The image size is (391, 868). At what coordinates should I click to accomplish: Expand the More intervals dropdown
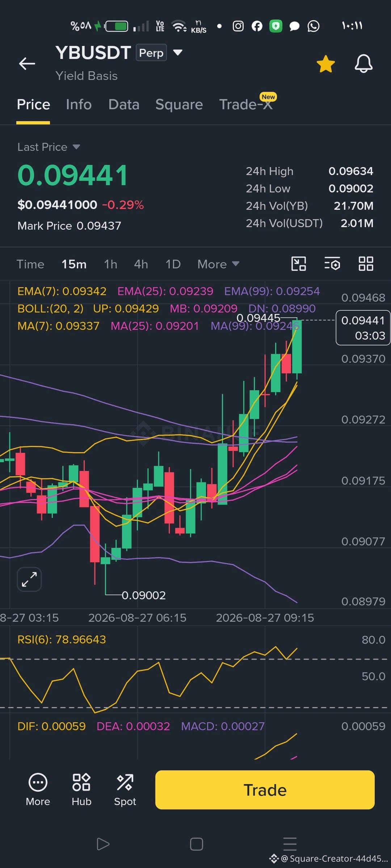(x=218, y=264)
